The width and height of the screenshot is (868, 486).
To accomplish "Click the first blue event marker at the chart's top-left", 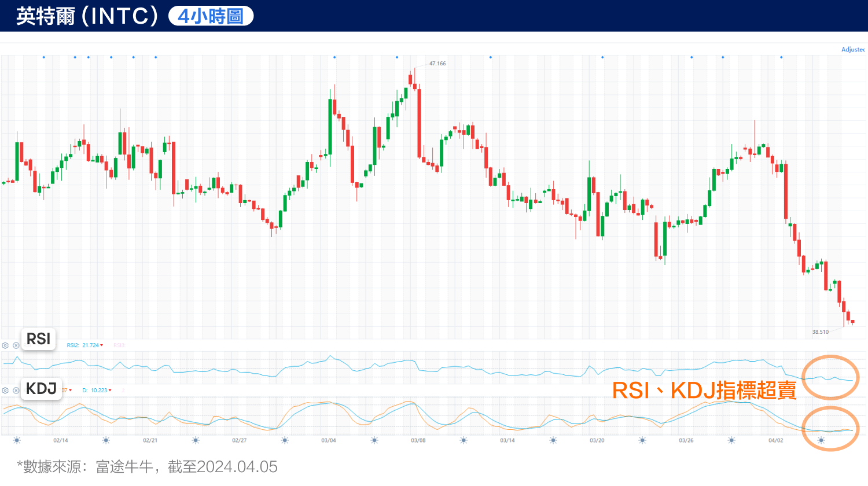I will tap(44, 57).
